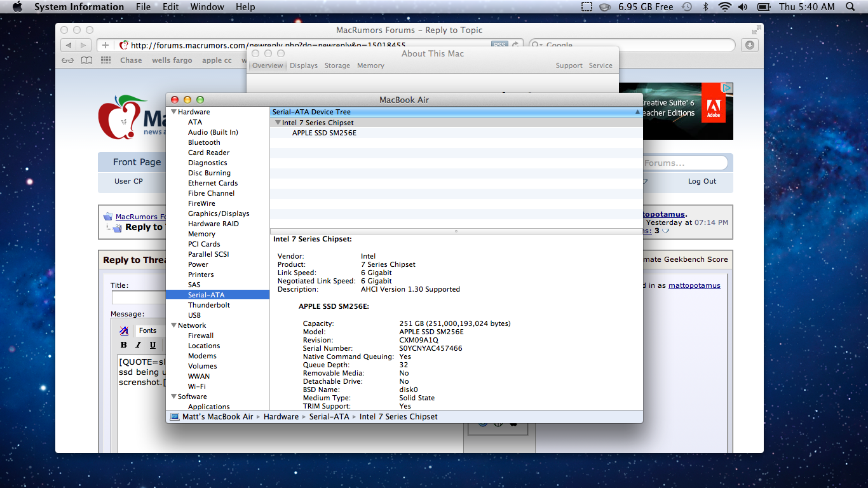Open the Wi-Fi status menu
Viewport: 868px width, 488px height.
724,7
